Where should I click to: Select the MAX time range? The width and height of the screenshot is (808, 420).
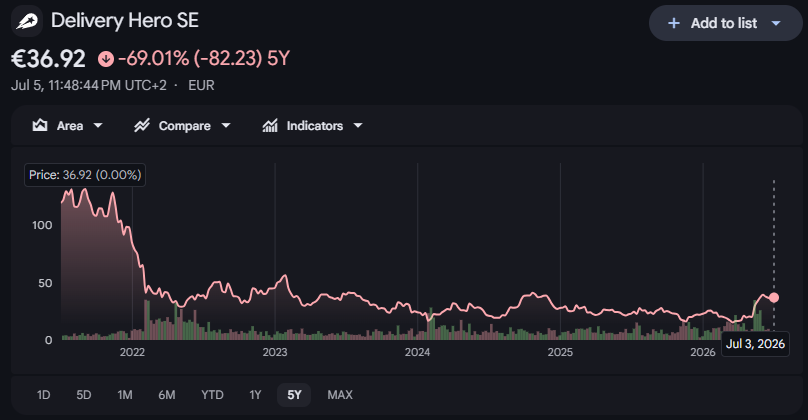point(340,395)
